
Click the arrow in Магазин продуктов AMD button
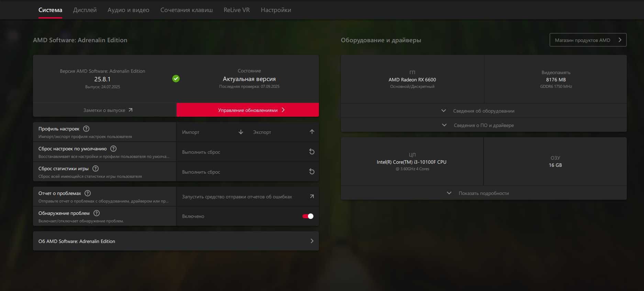620,40
